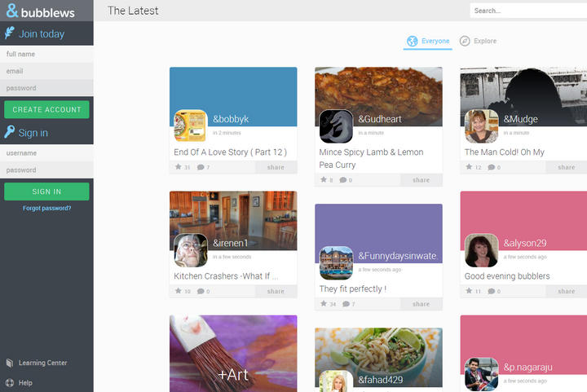This screenshot has height=392, width=587.
Task: Share the Kitchen Crashers post
Action: (x=276, y=291)
